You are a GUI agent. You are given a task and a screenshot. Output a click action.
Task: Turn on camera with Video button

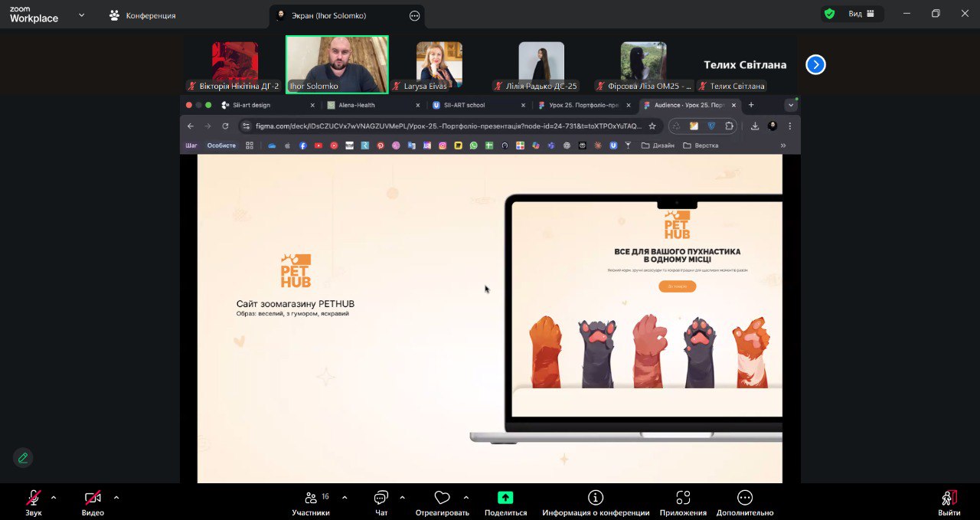(93, 498)
